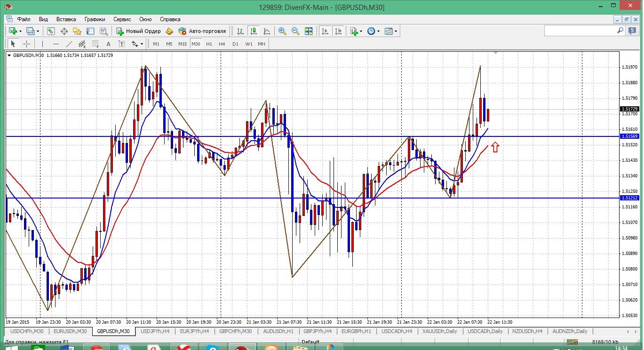Select the Fibonacci retracement tool

pyautogui.click(x=95, y=44)
